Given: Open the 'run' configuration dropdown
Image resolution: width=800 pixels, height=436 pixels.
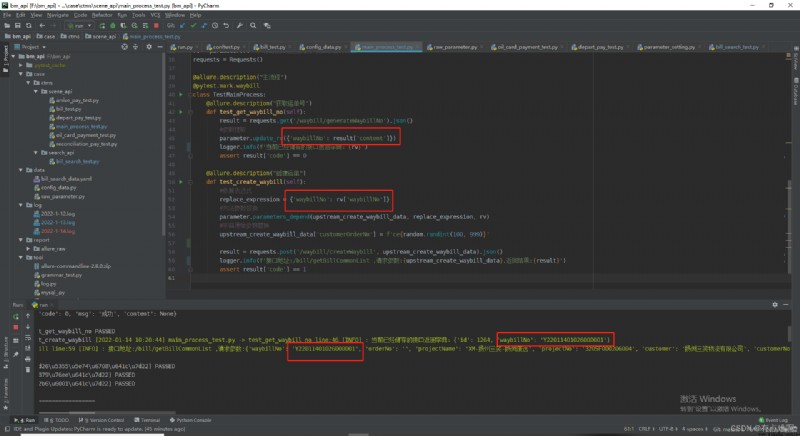Looking at the screenshot, I should 80,25.
